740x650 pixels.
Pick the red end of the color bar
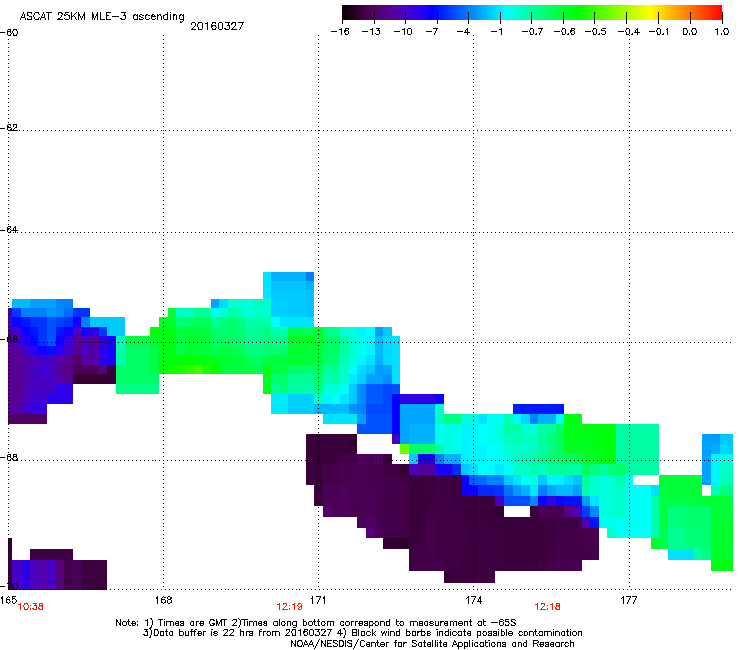click(x=716, y=13)
